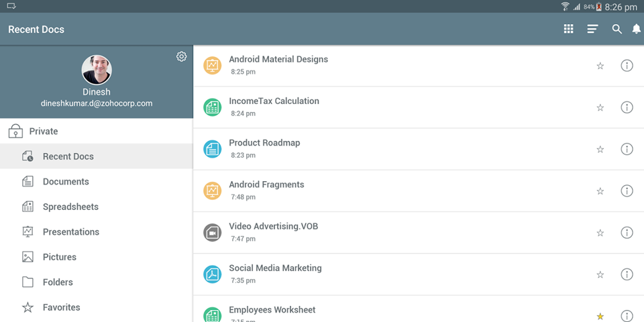Tap the battery indicator in status bar
Image resolution: width=644 pixels, height=322 pixels.
[x=599, y=7]
